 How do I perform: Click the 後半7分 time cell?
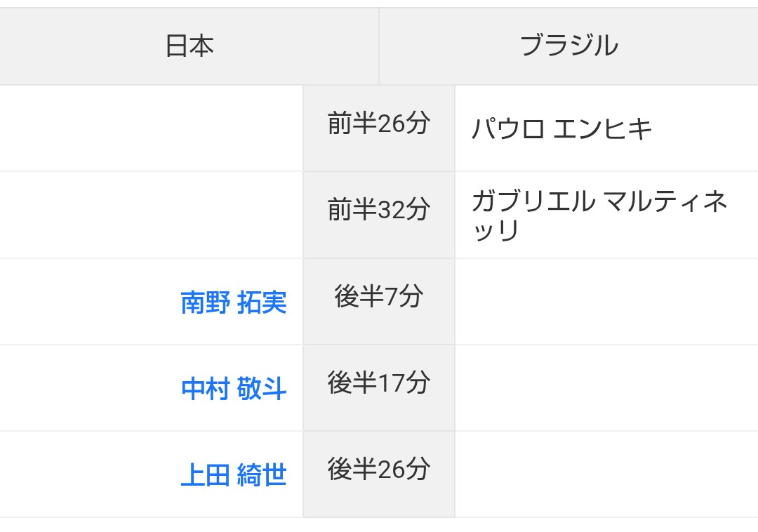click(379, 302)
